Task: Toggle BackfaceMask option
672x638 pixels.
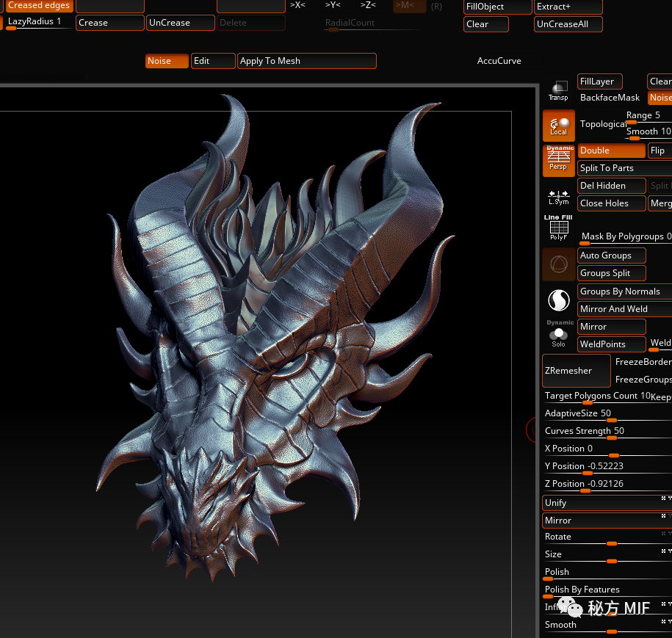Action: coord(610,98)
